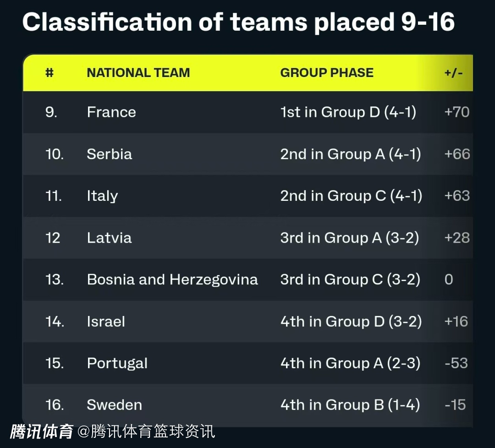495x448 pixels.
Task: Click France's '1st in Group D (4-1)' text
Action: pos(348,112)
